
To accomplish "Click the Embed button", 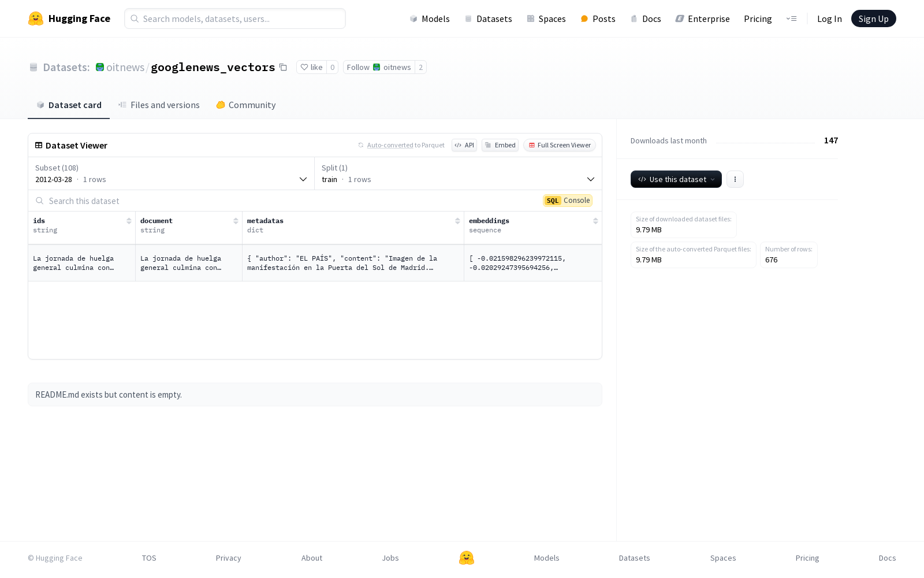I will 500,145.
